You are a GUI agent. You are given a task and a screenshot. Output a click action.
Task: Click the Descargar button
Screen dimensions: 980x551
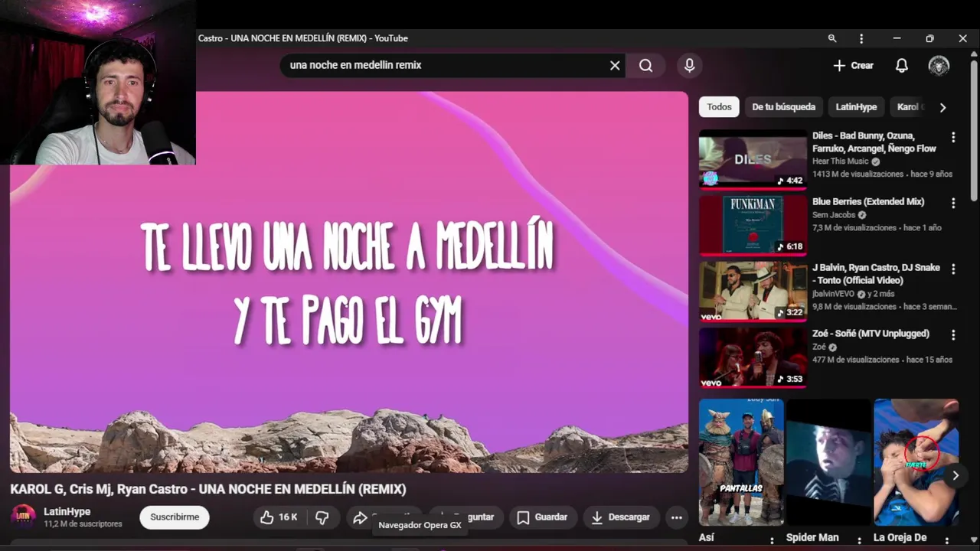621,517
